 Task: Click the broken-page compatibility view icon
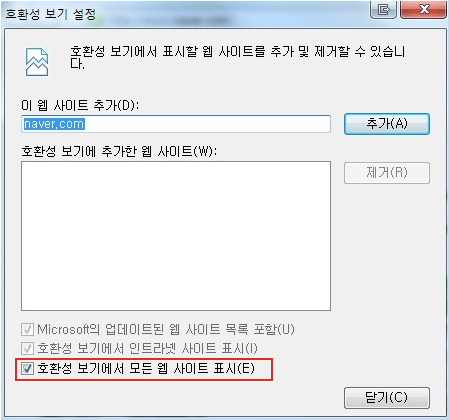pos(37,62)
